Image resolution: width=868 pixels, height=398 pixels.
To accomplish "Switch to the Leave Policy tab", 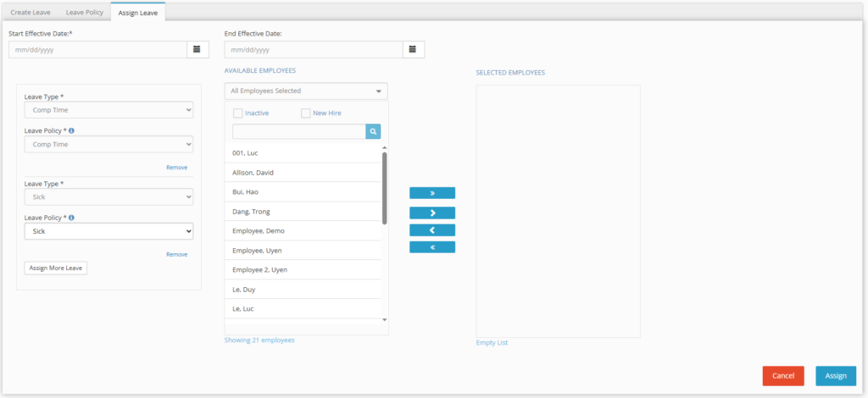I will [x=85, y=12].
